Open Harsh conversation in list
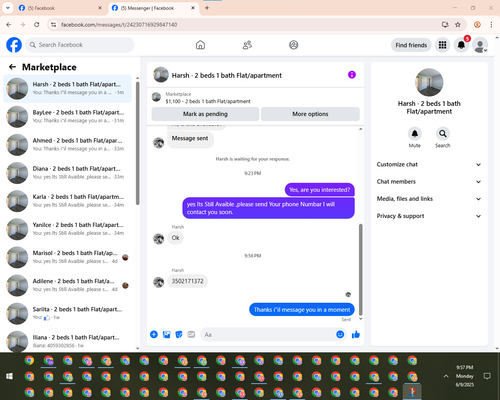 (x=67, y=88)
